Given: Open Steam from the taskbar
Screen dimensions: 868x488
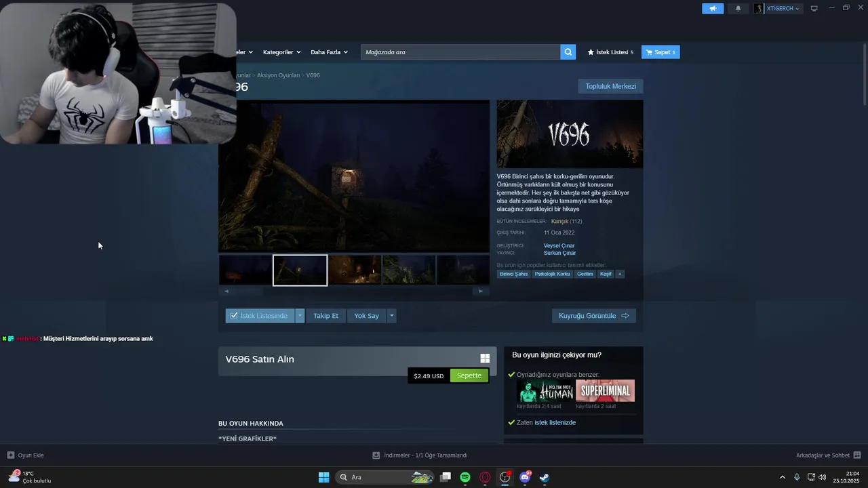Looking at the screenshot, I should click(x=544, y=477).
